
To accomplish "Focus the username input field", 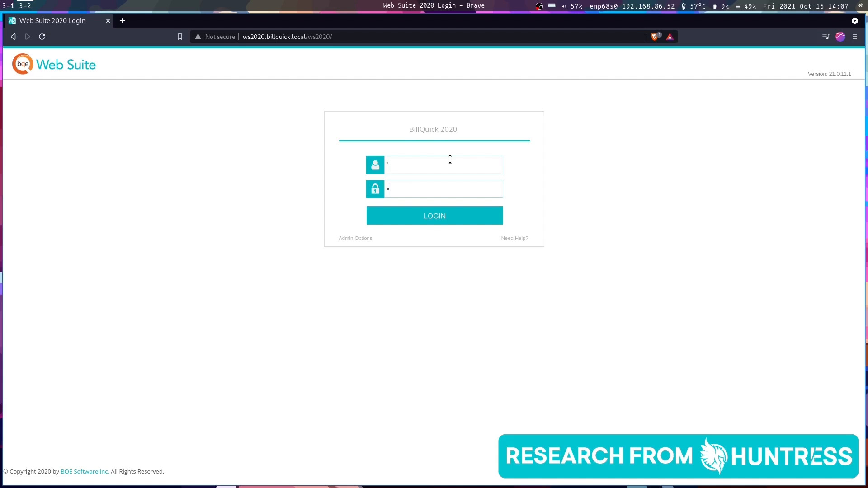I will pos(443,165).
